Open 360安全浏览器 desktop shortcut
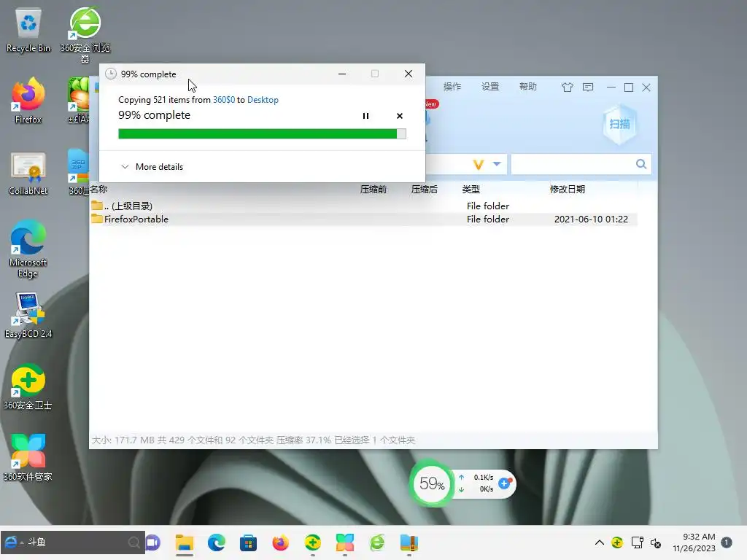 coord(85,34)
